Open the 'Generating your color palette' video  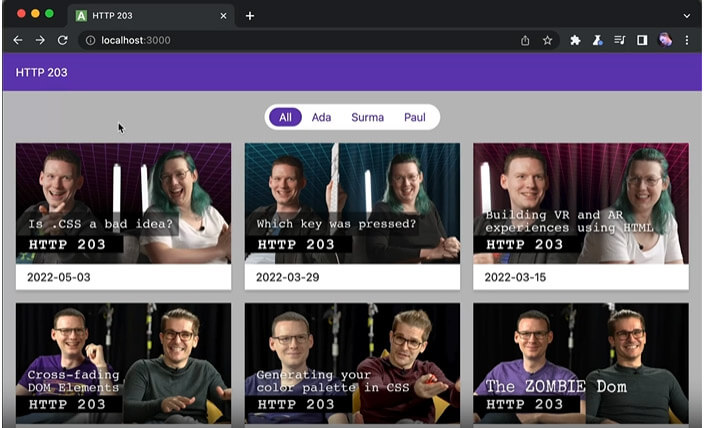[x=352, y=363]
